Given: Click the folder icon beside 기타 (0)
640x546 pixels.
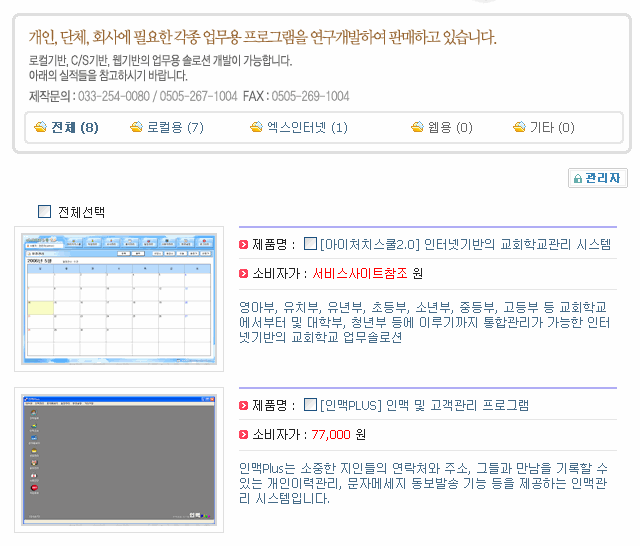Looking at the screenshot, I should (x=519, y=127).
